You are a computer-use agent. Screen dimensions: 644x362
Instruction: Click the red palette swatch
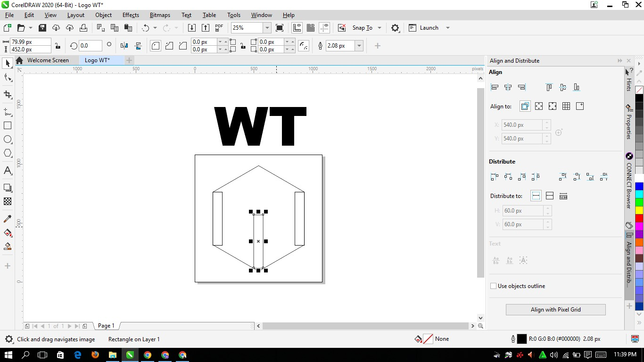coord(639,218)
